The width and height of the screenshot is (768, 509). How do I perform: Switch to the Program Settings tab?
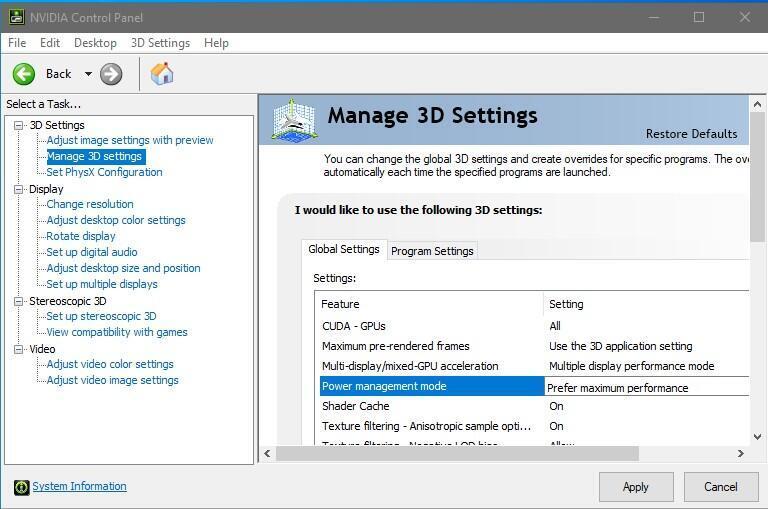coord(432,251)
